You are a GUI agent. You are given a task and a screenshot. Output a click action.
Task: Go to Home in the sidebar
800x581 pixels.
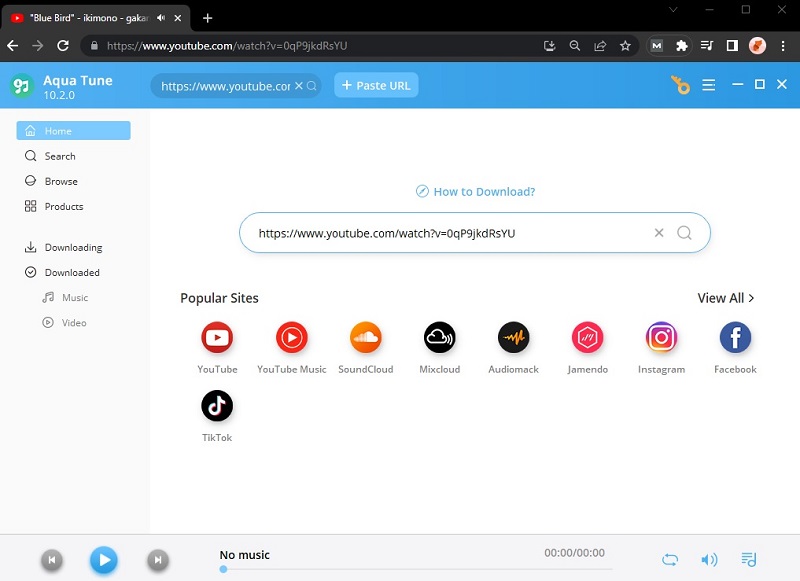click(73, 131)
